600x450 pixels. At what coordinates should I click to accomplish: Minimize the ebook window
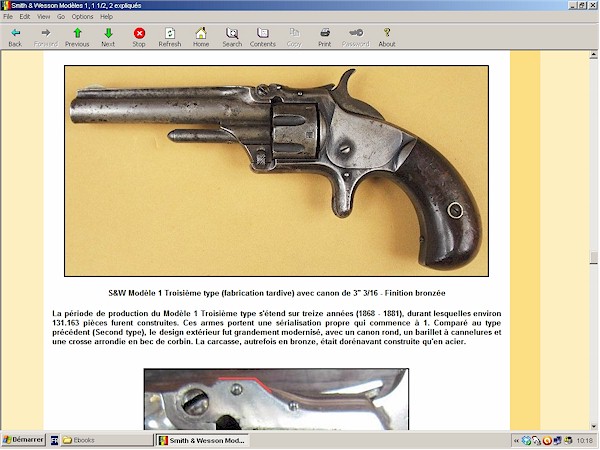(x=573, y=5)
